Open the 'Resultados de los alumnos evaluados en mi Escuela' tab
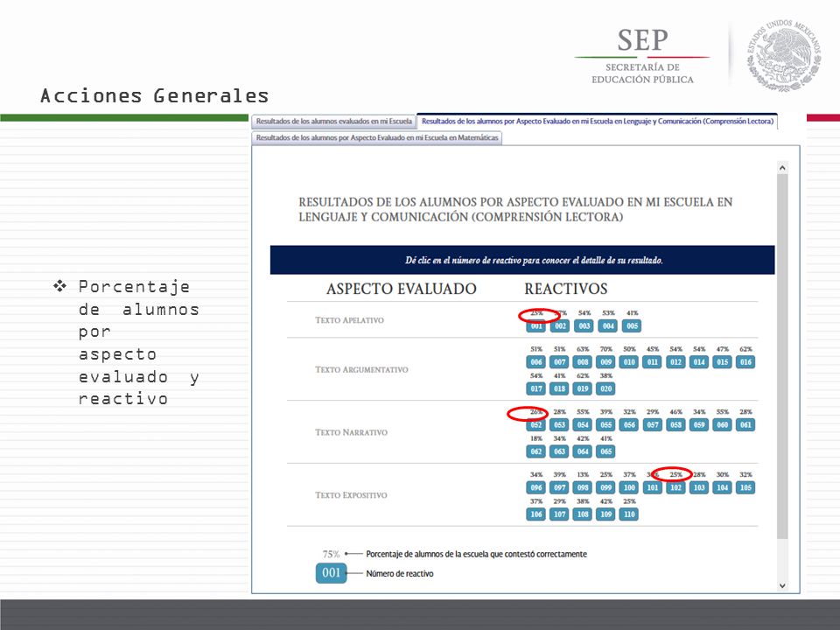The width and height of the screenshot is (840, 630). point(333,122)
